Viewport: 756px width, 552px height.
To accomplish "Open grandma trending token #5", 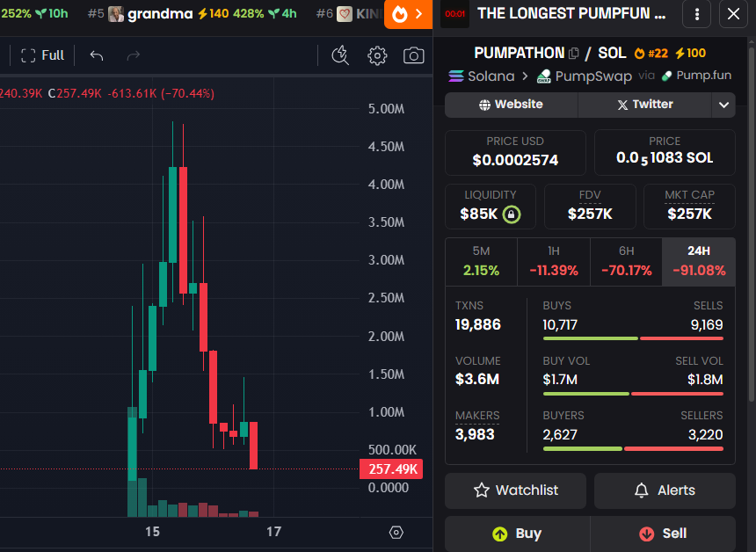I will coord(193,13).
